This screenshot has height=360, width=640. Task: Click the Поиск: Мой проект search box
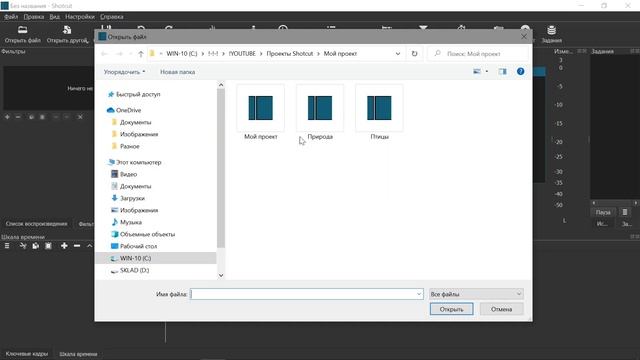click(478, 54)
